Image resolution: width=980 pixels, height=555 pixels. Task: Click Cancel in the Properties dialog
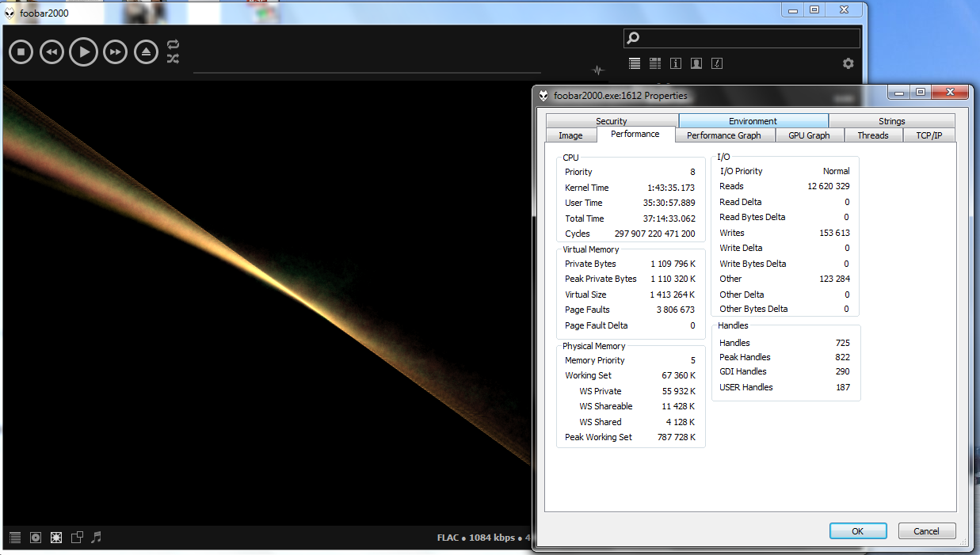926,531
